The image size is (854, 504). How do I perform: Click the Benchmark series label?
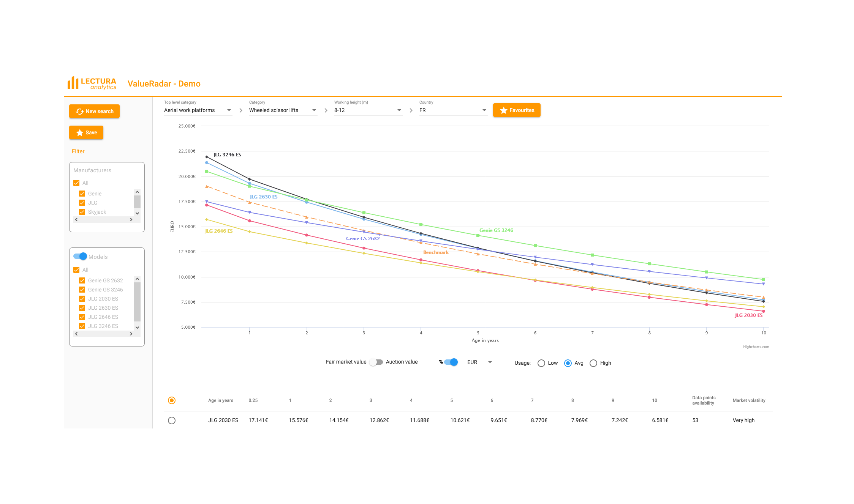(x=436, y=252)
